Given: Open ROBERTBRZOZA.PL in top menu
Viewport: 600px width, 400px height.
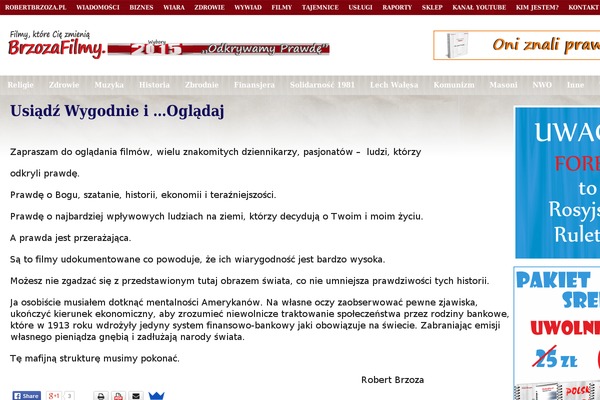Looking at the screenshot, I should (x=36, y=7).
